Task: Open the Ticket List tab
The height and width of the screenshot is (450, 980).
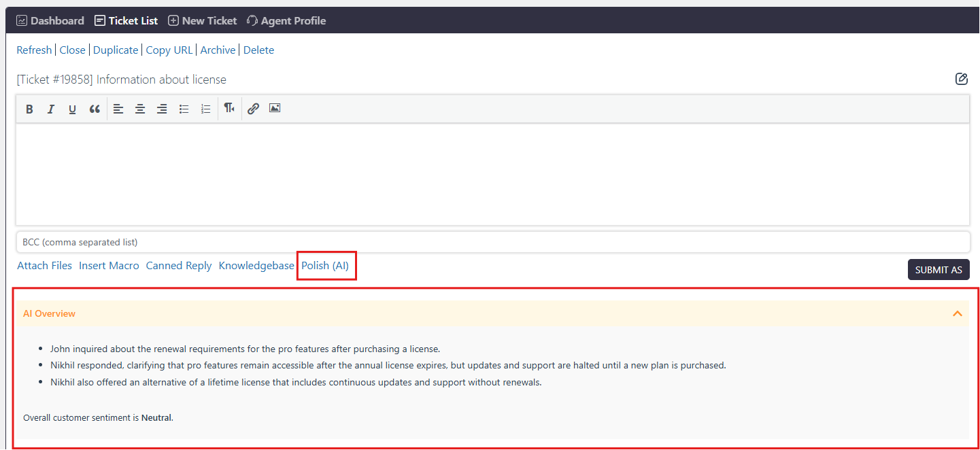Action: 126,21
